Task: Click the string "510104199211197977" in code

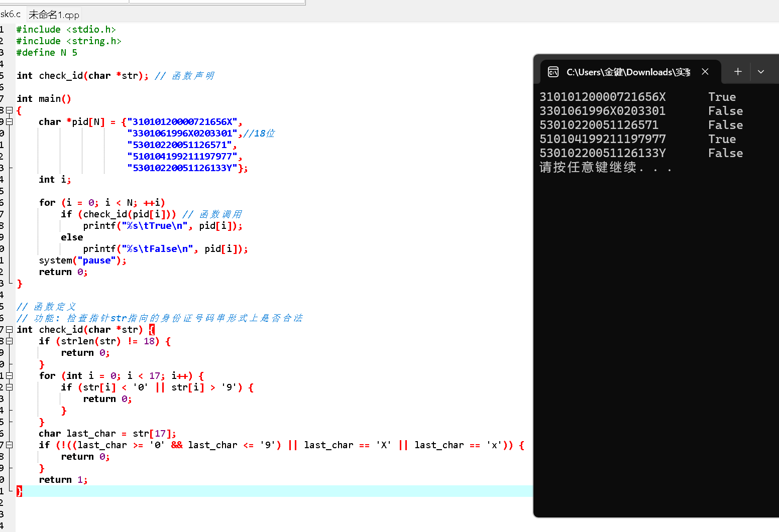Action: 182,157
